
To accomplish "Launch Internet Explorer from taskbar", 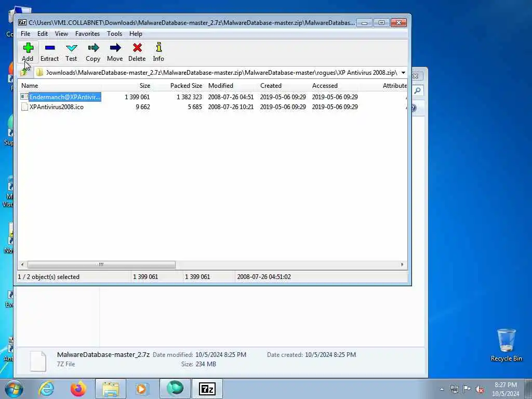I will (x=46, y=389).
